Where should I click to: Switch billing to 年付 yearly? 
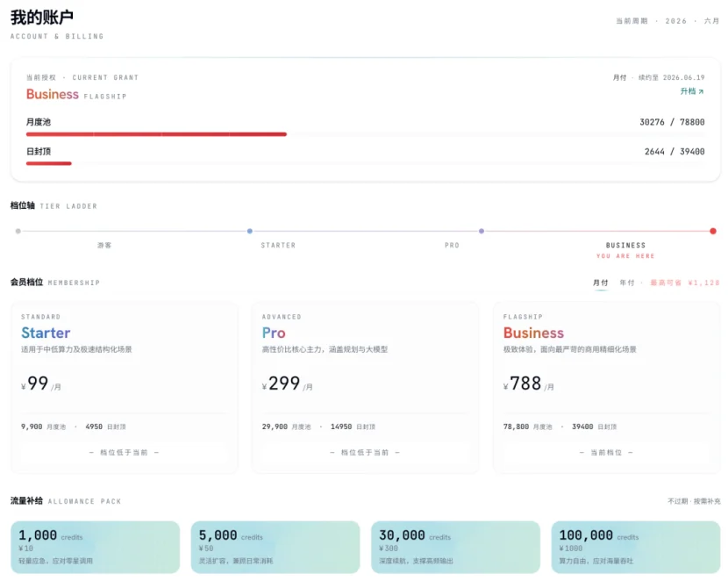click(627, 283)
